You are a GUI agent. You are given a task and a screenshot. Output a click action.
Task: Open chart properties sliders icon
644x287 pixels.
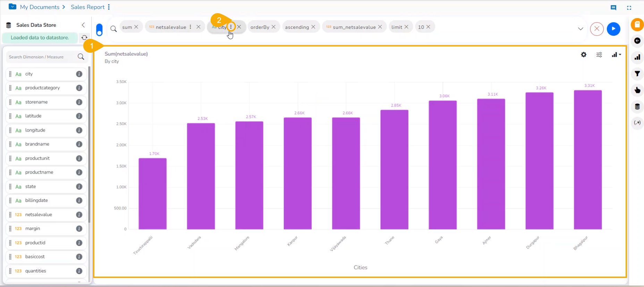coord(599,55)
